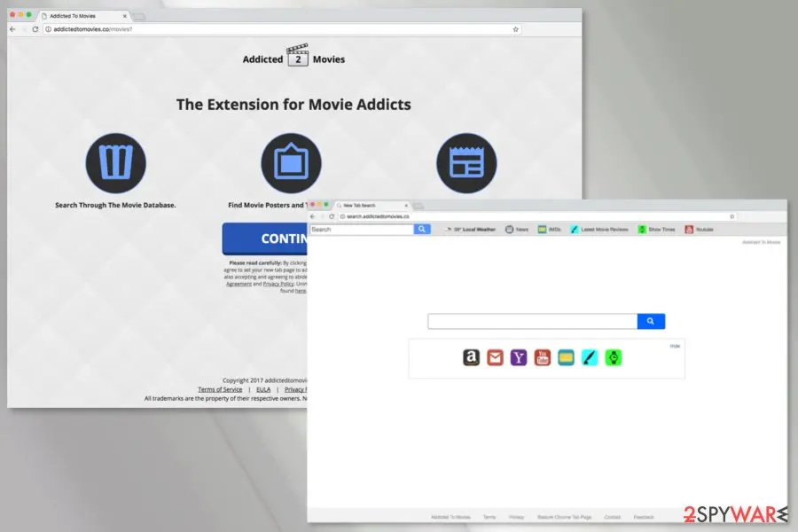This screenshot has height=532, width=798.
Task: Click the Addicted To Movies footer link
Action: pos(450,517)
